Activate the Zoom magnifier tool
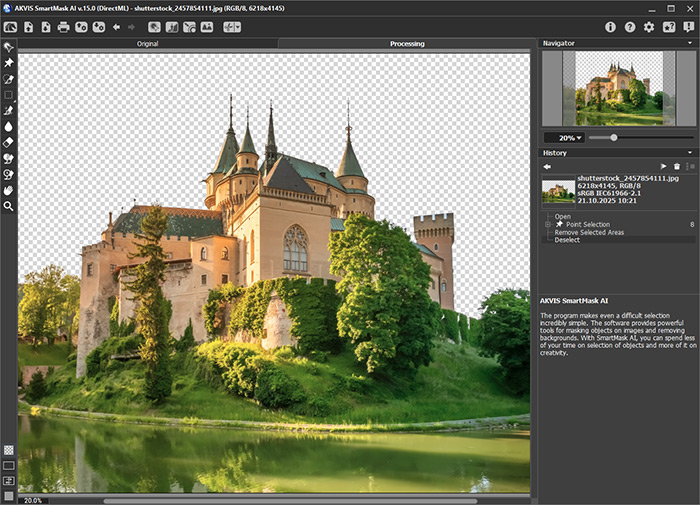Image resolution: width=700 pixels, height=505 pixels. pos(9,206)
